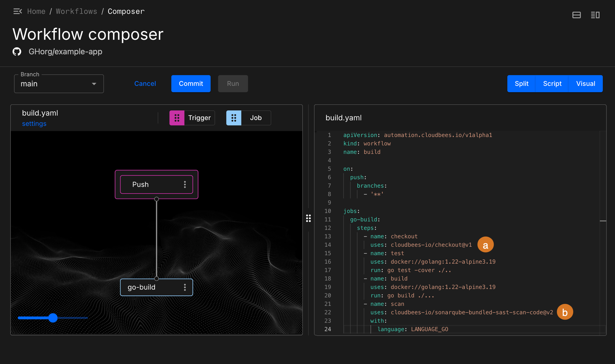Image resolution: width=615 pixels, height=364 pixels.
Task: Commit the workflow changes
Action: pyautogui.click(x=191, y=84)
